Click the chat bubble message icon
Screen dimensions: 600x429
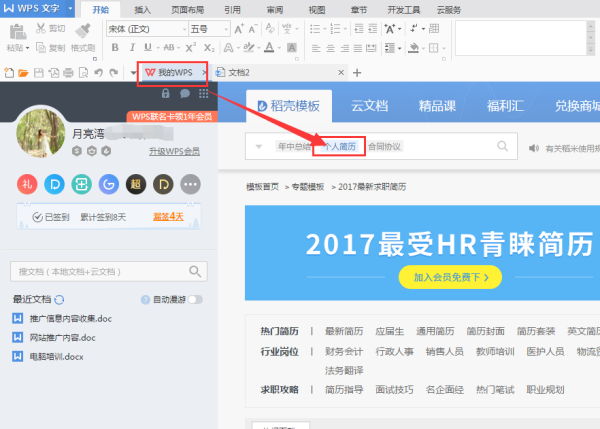(x=185, y=93)
